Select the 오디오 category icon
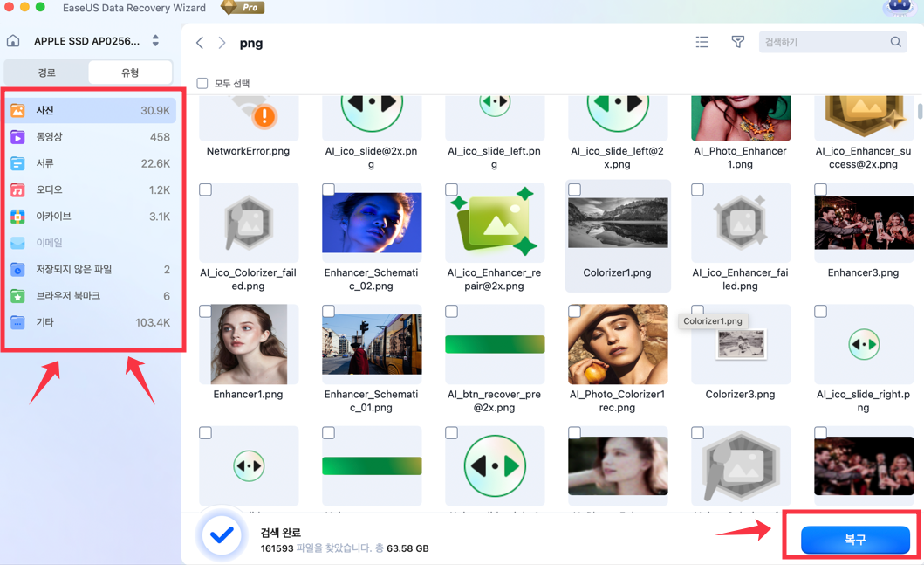924x565 pixels. [17, 189]
